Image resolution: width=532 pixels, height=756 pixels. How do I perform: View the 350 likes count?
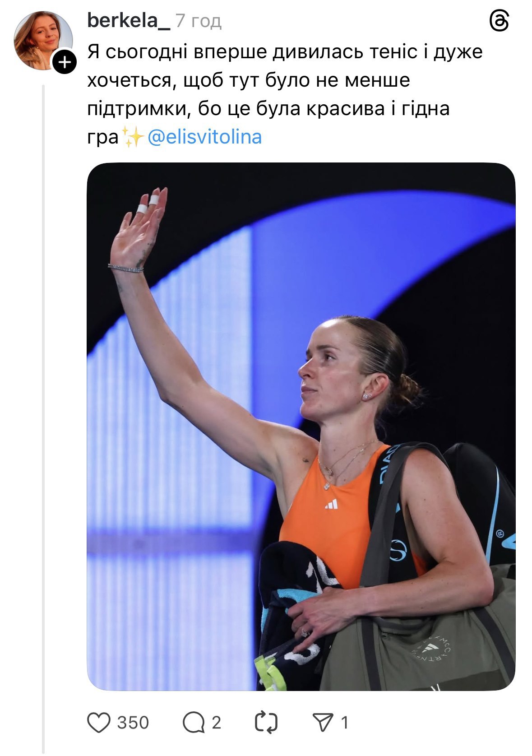(133, 723)
